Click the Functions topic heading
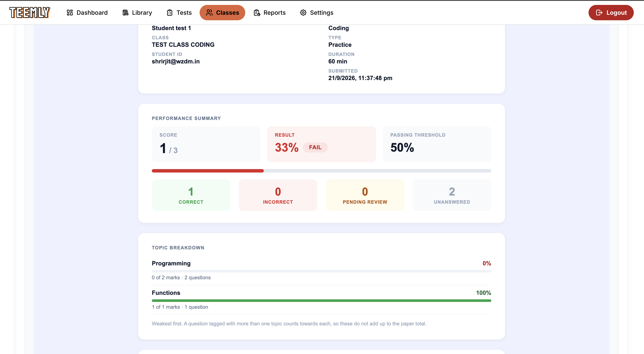The image size is (644, 354). [166, 293]
